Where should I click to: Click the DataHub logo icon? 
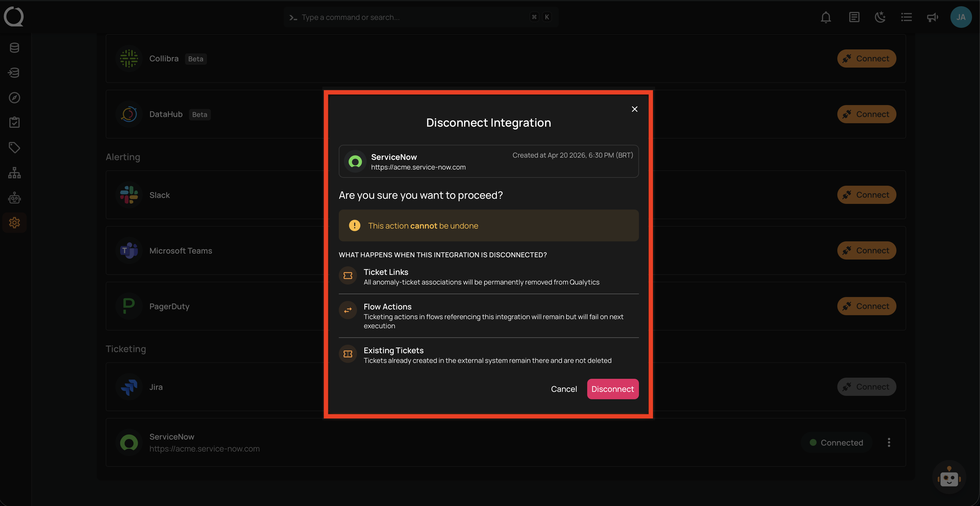tap(129, 114)
